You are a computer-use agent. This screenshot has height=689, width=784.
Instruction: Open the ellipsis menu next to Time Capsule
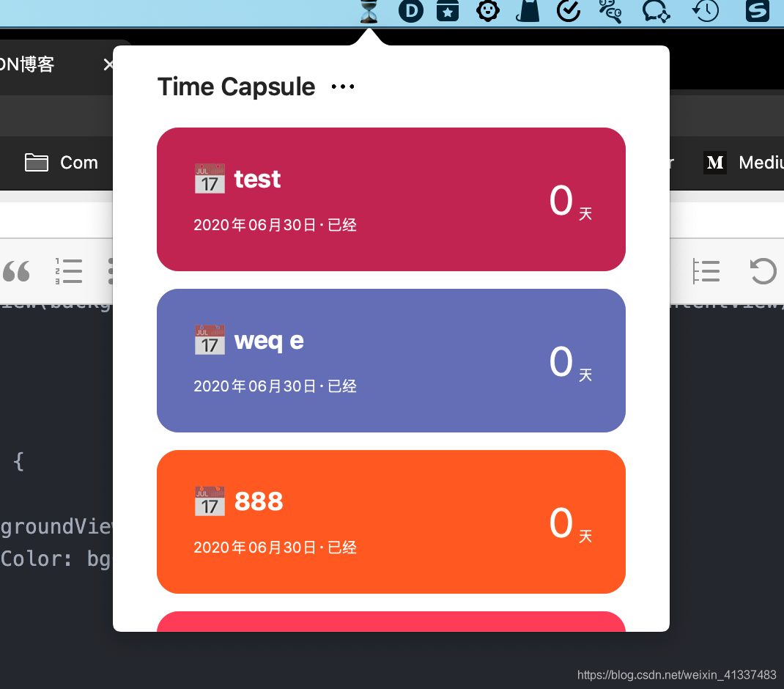[341, 86]
